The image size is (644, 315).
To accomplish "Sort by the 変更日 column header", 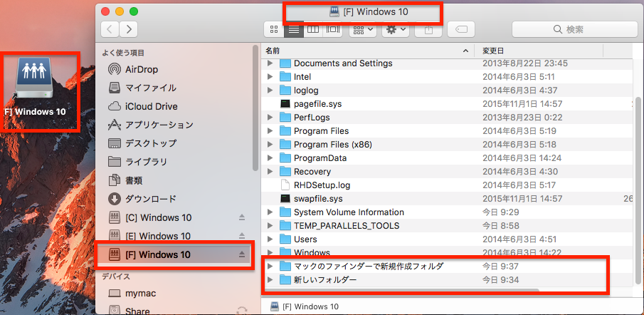I will tap(539, 51).
